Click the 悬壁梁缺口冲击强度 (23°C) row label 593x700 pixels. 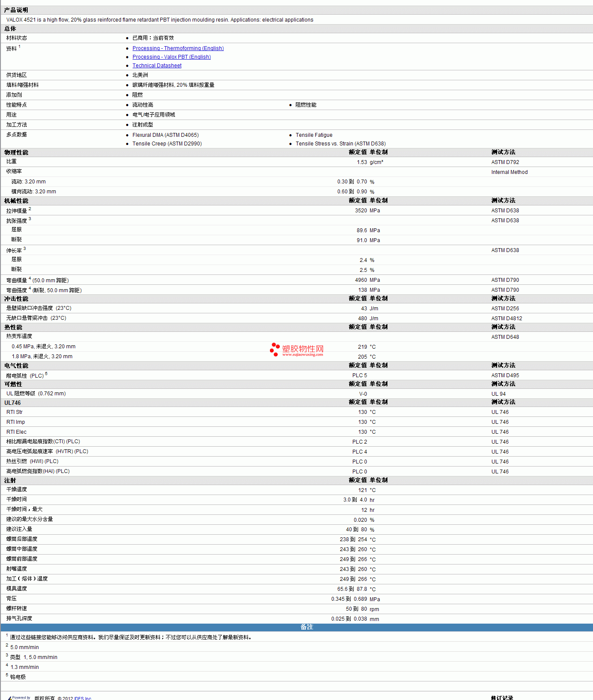tap(39, 308)
